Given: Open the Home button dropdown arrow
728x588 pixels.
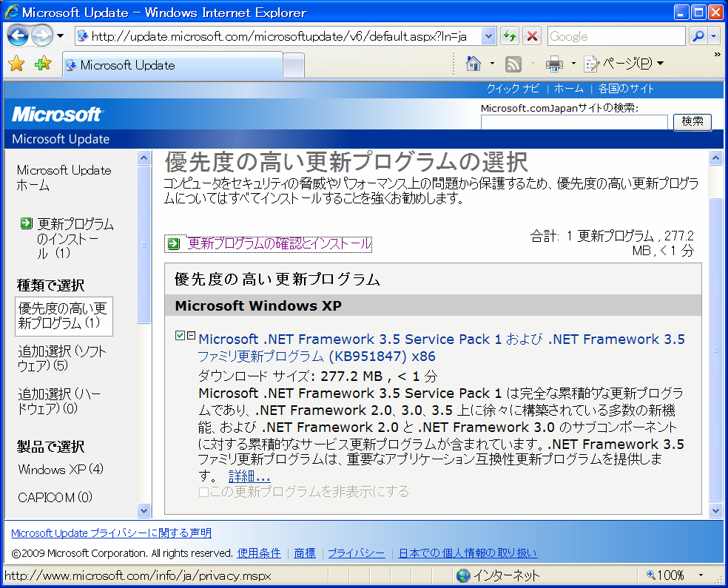Looking at the screenshot, I should (x=492, y=64).
